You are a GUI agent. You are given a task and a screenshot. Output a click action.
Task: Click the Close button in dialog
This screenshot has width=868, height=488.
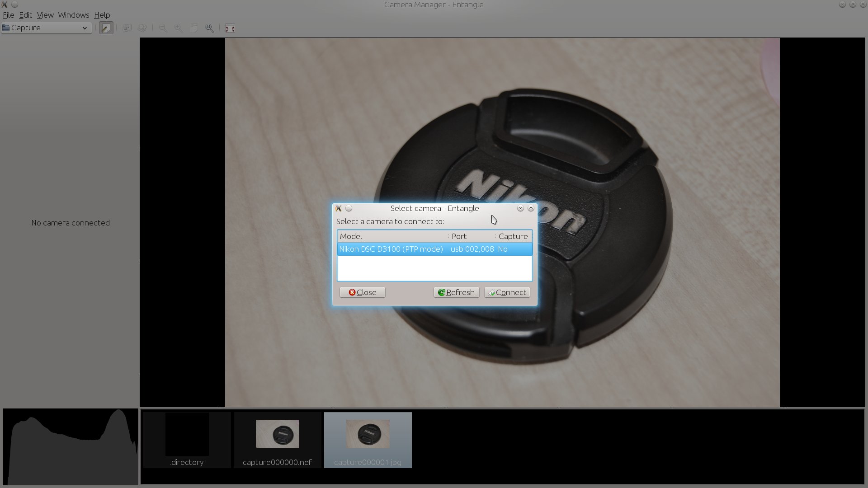pyautogui.click(x=363, y=292)
